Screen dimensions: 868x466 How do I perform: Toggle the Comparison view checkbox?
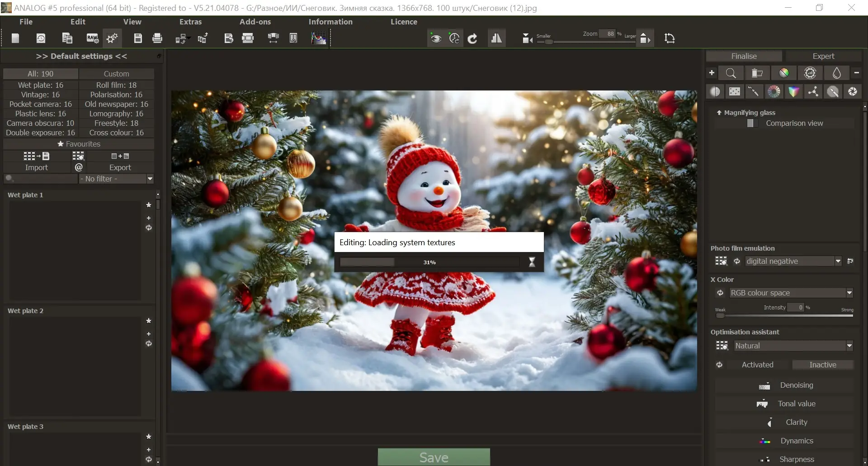click(x=751, y=123)
